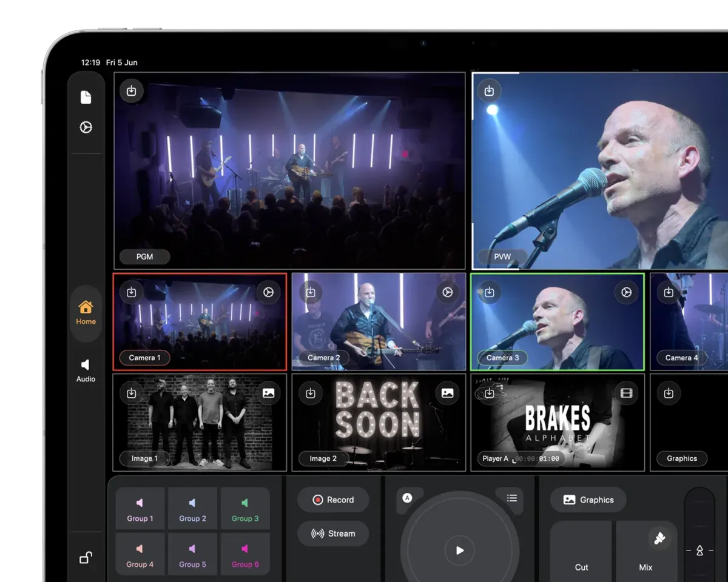Click the source-assign icon on the PVW window

489,91
